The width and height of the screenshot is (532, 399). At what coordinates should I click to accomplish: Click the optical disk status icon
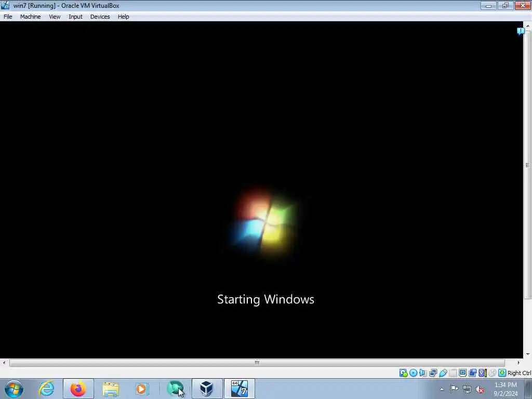click(x=413, y=373)
